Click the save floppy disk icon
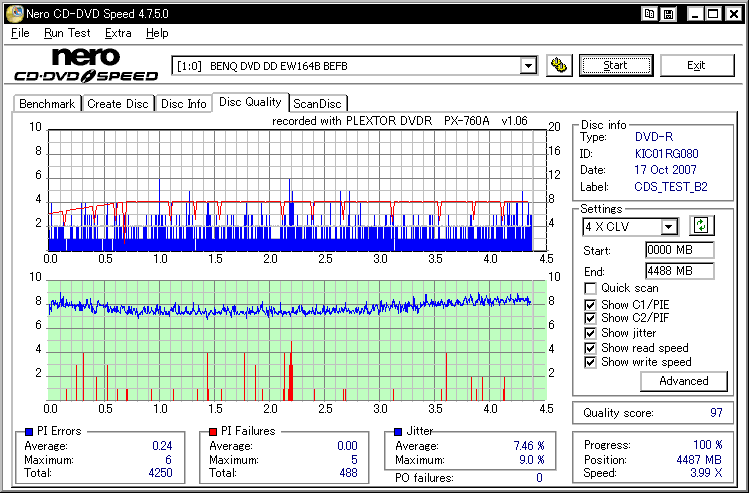 tap(666, 13)
